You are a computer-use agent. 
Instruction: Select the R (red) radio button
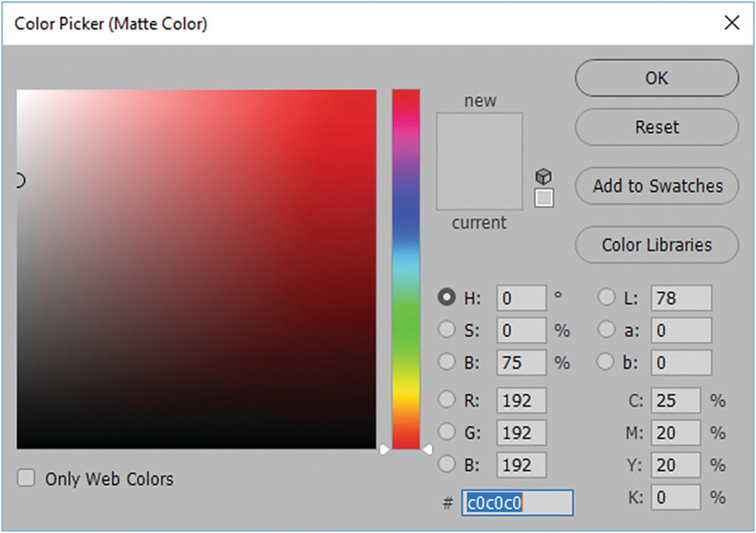(447, 399)
